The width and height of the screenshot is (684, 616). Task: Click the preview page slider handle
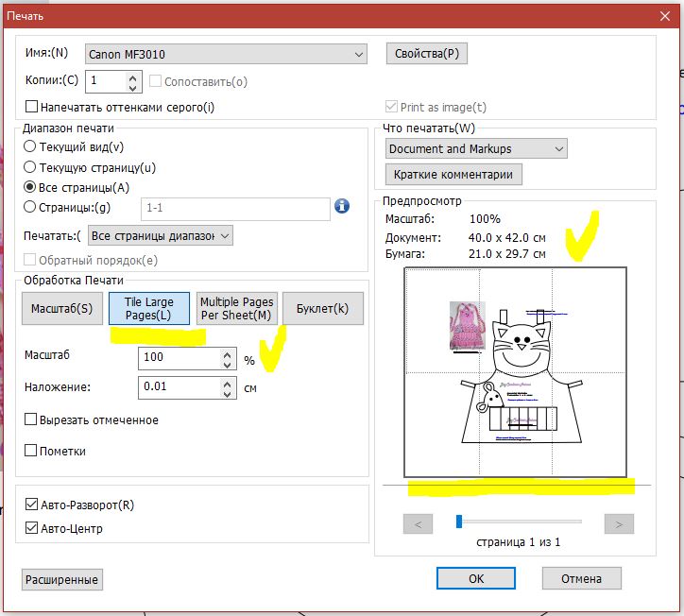pyautogui.click(x=459, y=522)
